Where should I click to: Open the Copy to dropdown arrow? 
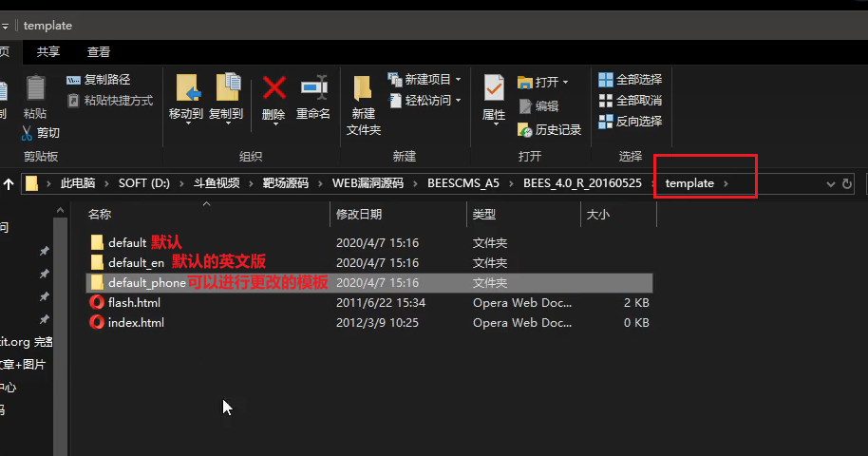tap(228, 123)
